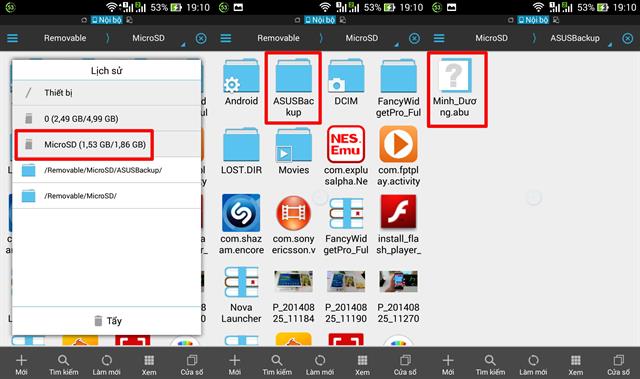640x379 pixels.
Task: Select the Minh_Dương.abu backup file
Action: 455,88
